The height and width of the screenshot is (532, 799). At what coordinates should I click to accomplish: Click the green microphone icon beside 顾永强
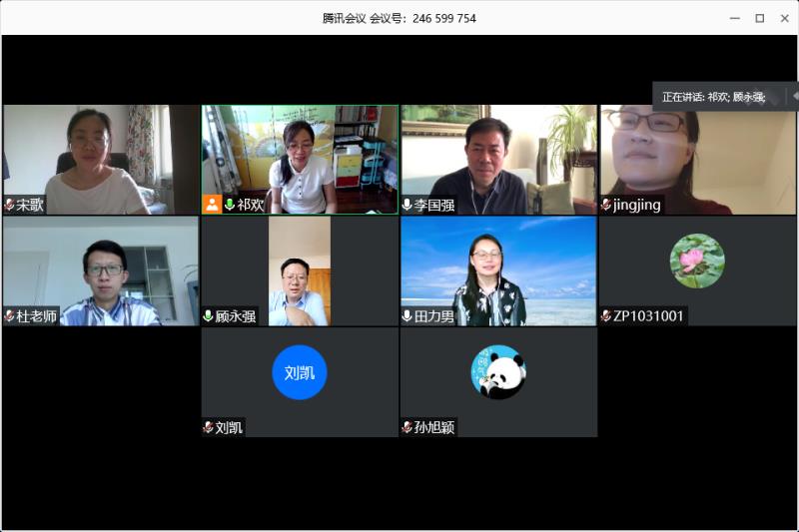pos(208,316)
